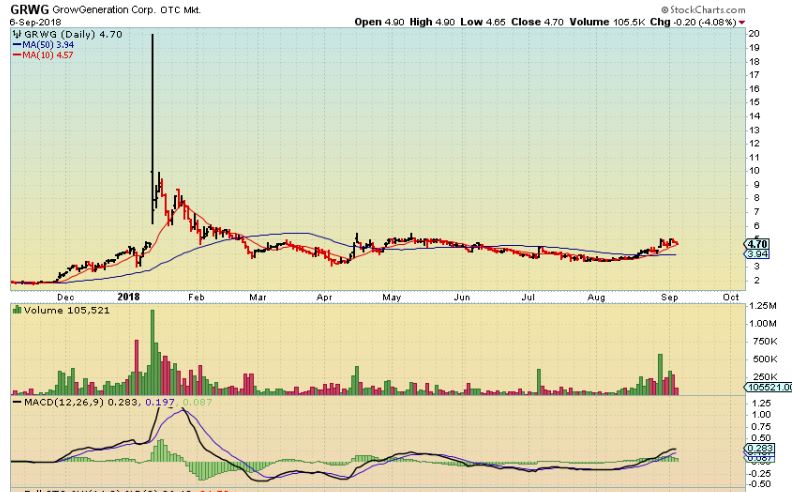Viewport: 792px width, 492px height.
Task: Click the 500K label on volume axis
Action: tap(764, 359)
